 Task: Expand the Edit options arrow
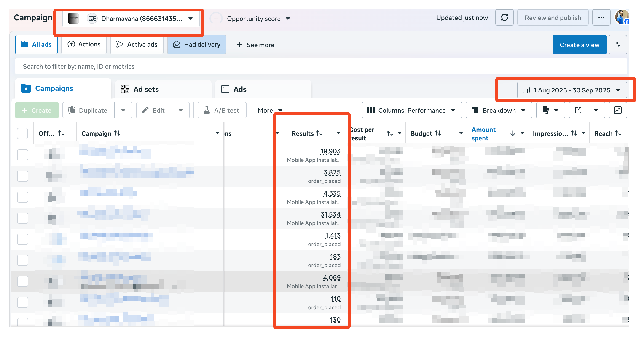tap(181, 110)
